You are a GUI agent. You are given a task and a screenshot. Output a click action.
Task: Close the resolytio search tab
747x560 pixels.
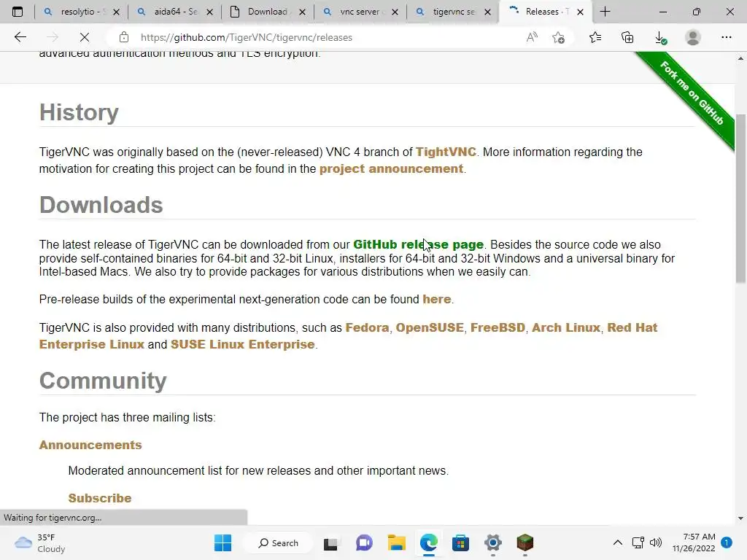pyautogui.click(x=116, y=12)
